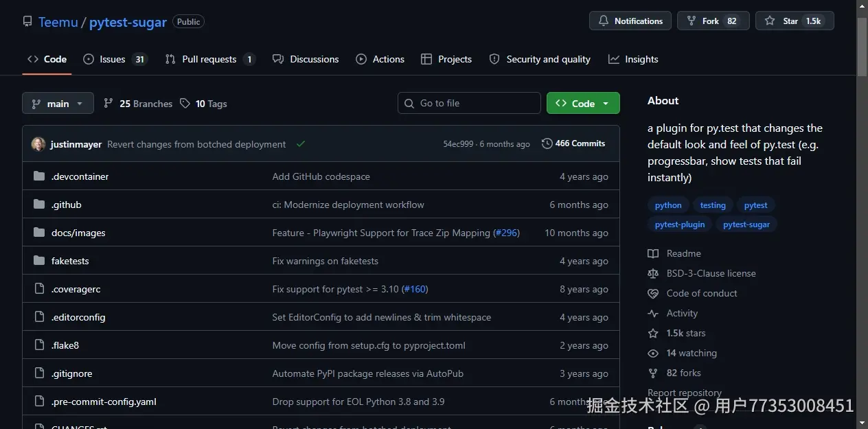Open the Insights tab
Image resolution: width=868 pixels, height=429 pixels.
pos(633,59)
